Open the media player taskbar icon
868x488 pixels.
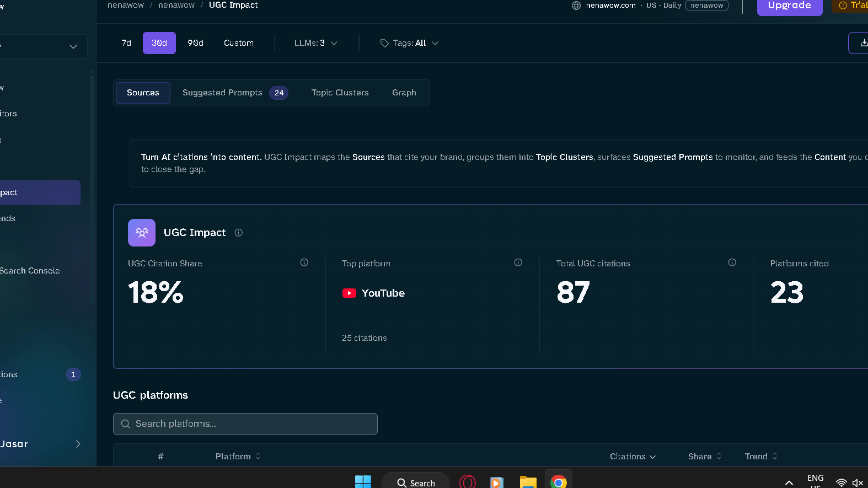(497, 482)
